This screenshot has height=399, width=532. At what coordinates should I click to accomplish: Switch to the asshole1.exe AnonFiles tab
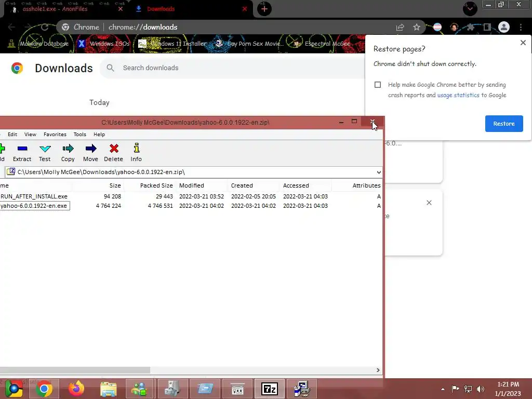pyautogui.click(x=64, y=9)
